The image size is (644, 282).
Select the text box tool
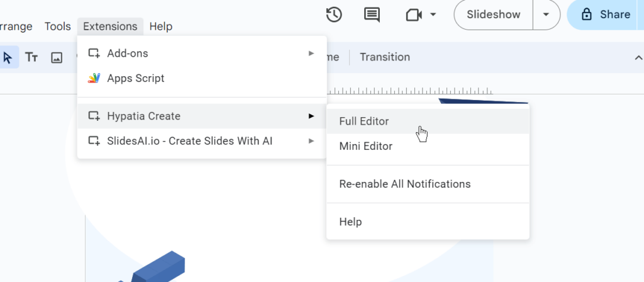[x=31, y=57]
